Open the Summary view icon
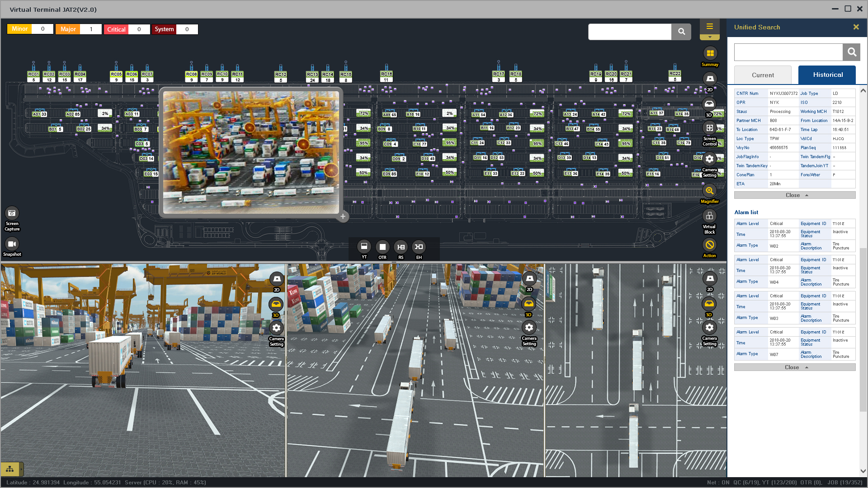Screen dimensions: 868x488 (x=710, y=53)
